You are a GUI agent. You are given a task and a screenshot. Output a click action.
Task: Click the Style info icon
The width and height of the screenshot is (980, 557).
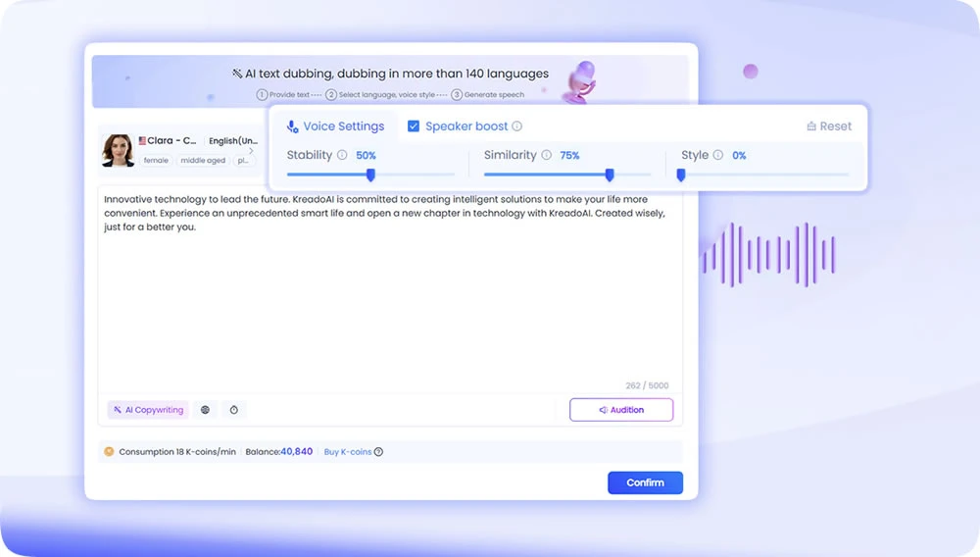point(718,155)
